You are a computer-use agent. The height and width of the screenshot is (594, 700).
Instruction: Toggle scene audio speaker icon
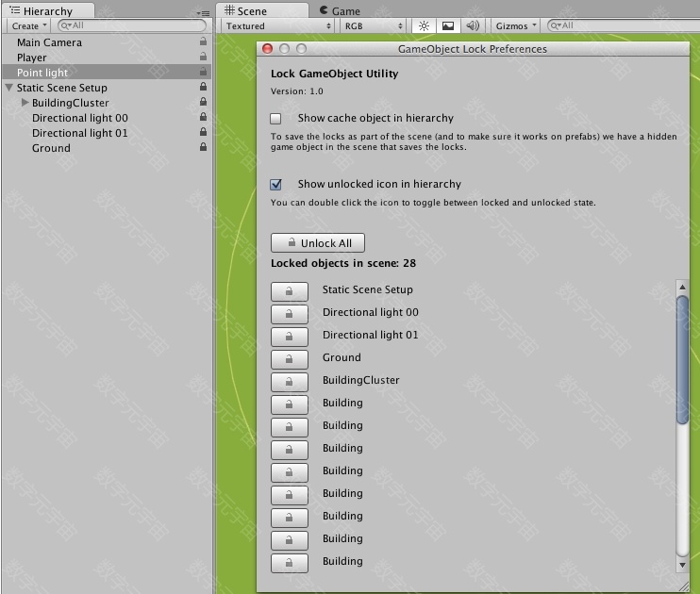[473, 25]
